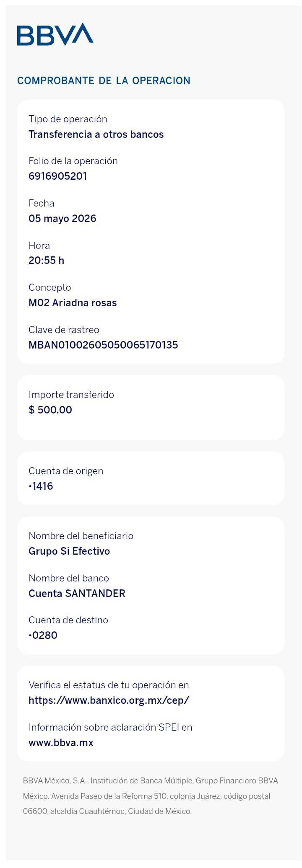
Task: Click the bank name Cuenta SANTANDER
Action: [x=77, y=593]
